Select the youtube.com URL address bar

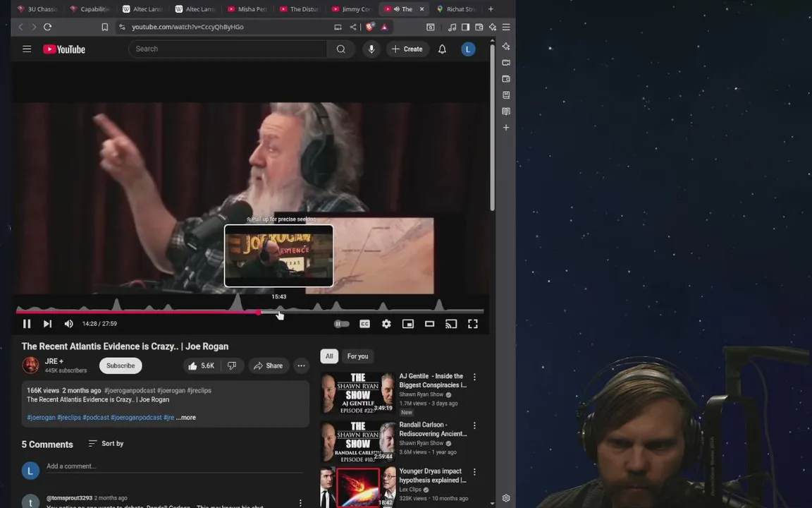(x=187, y=27)
